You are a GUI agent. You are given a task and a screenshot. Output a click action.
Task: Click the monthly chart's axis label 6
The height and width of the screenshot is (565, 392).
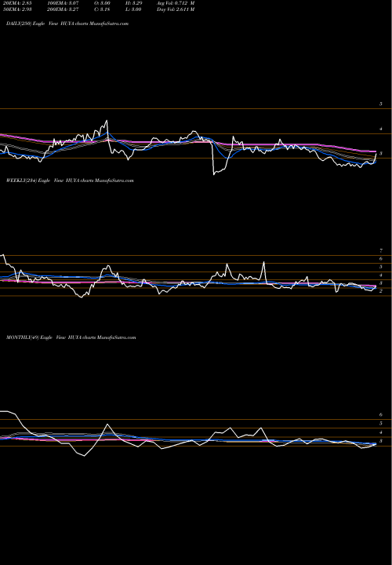[x=380, y=415]
